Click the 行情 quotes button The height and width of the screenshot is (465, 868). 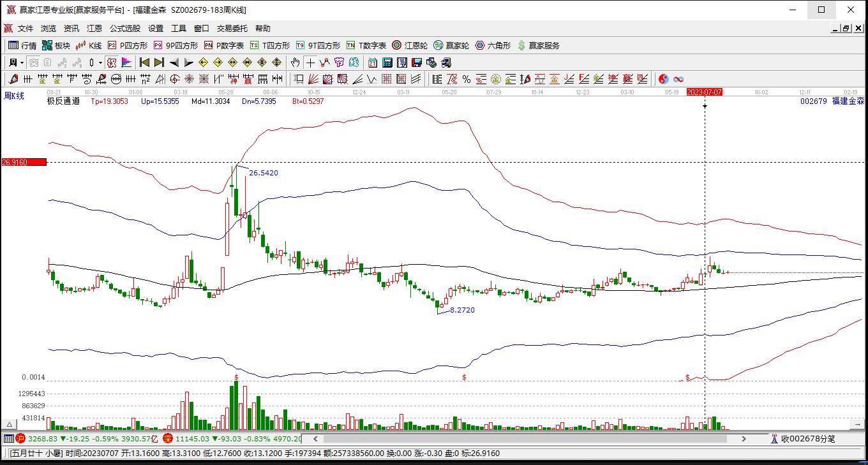tap(22, 45)
